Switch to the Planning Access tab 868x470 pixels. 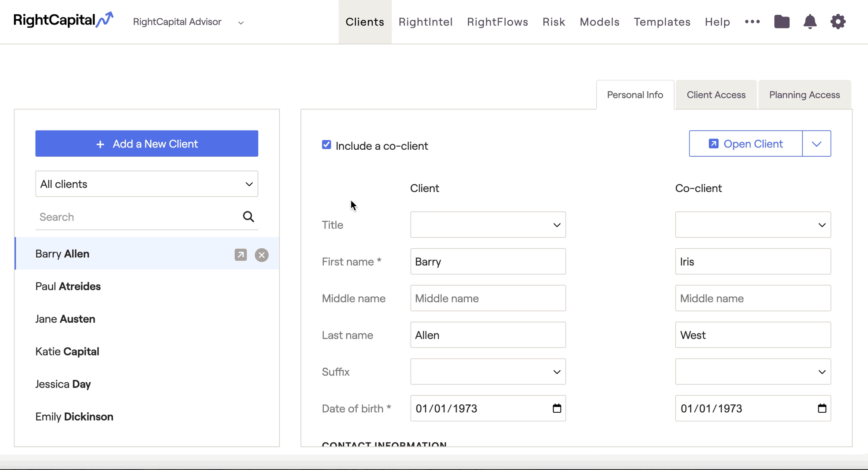[x=804, y=95]
